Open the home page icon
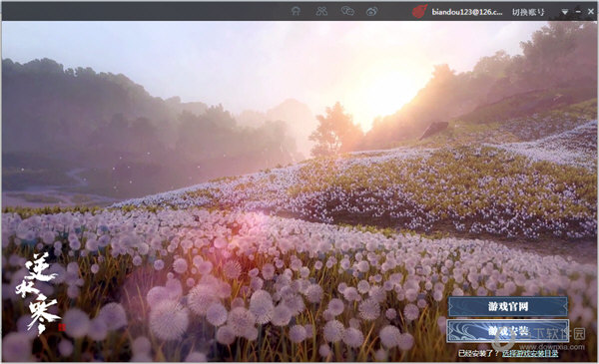This screenshot has height=364, width=599. click(296, 11)
